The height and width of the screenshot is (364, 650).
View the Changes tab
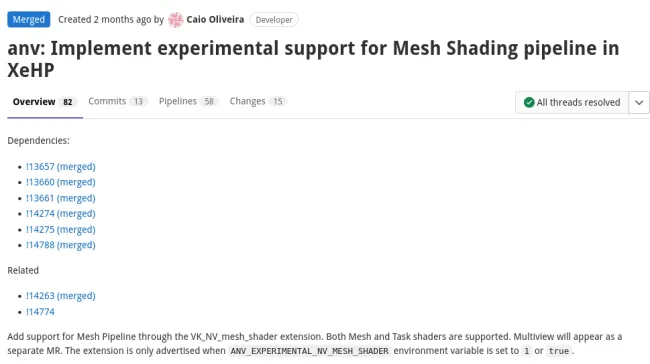click(257, 102)
